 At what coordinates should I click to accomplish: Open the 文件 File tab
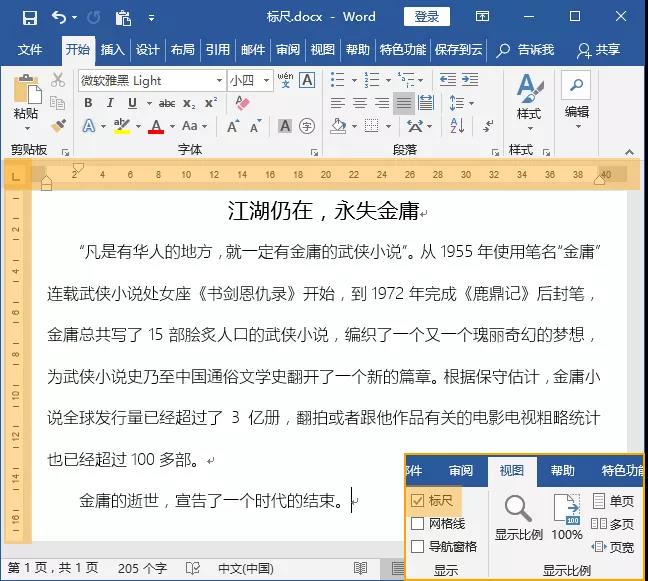(30, 50)
